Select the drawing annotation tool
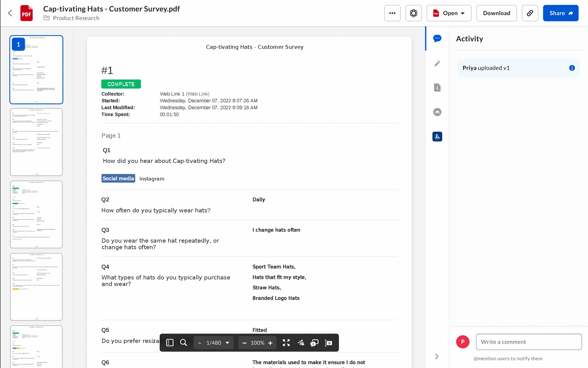 pyautogui.click(x=301, y=343)
